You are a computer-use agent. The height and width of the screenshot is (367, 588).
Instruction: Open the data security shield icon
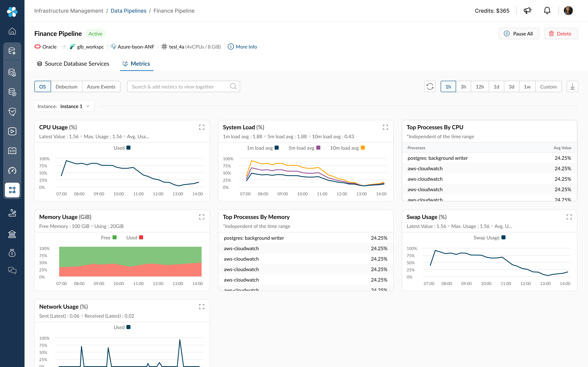(12, 112)
